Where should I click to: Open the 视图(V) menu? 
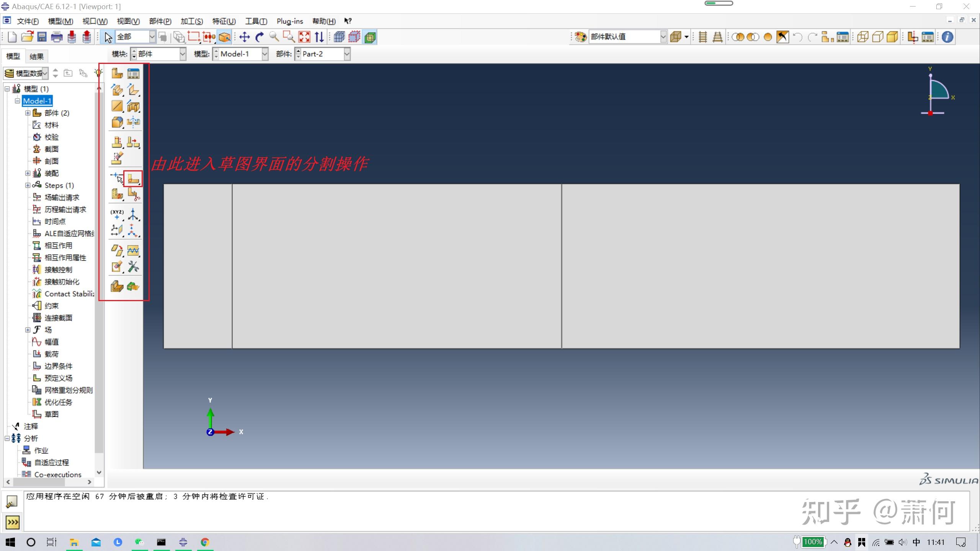point(128,21)
